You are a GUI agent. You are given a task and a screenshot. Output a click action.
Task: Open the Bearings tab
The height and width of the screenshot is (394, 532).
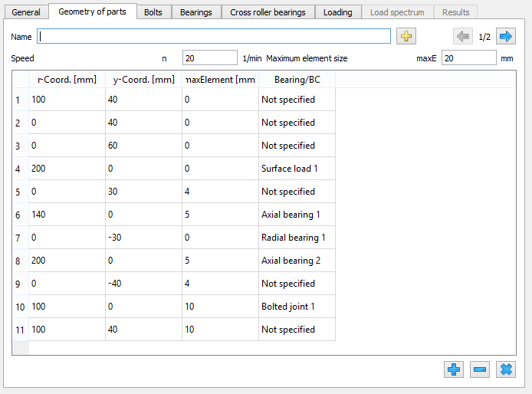(196, 12)
